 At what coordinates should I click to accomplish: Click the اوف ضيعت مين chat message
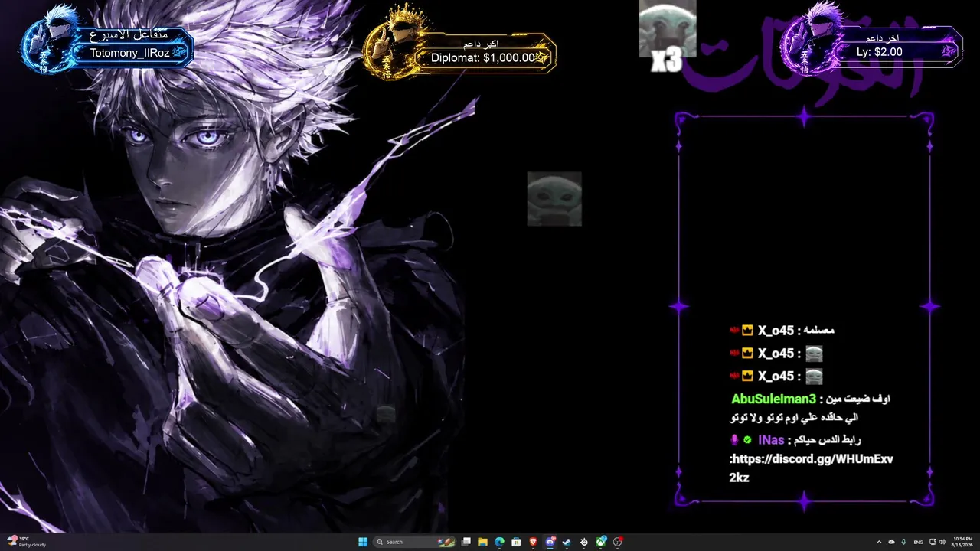tap(858, 399)
